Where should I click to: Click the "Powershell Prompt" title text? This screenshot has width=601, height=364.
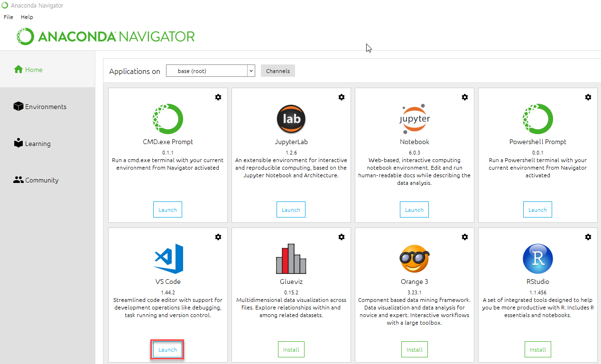point(538,142)
